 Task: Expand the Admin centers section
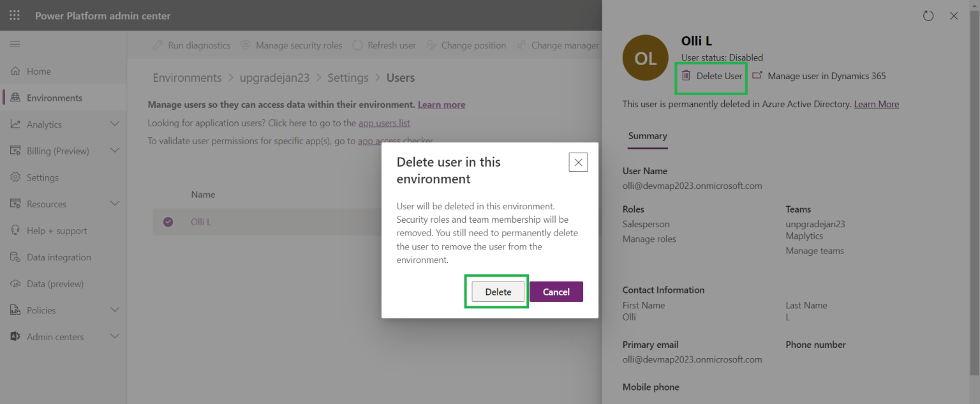[x=115, y=336]
